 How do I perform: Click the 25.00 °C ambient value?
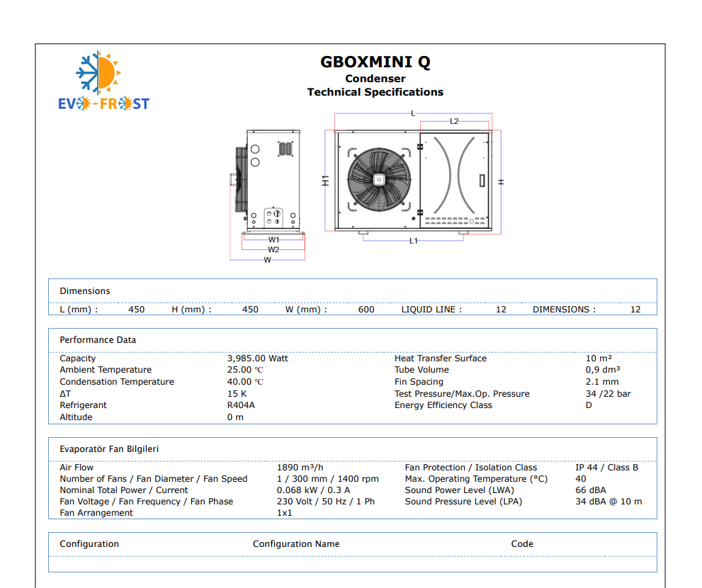coord(245,370)
